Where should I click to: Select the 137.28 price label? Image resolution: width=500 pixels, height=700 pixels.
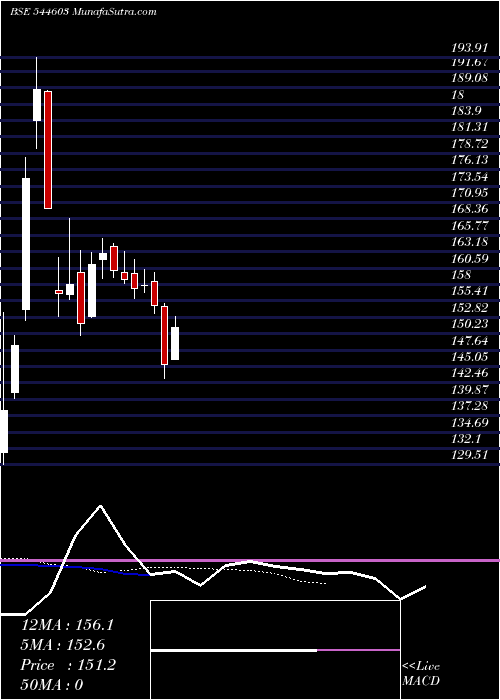coord(470,407)
